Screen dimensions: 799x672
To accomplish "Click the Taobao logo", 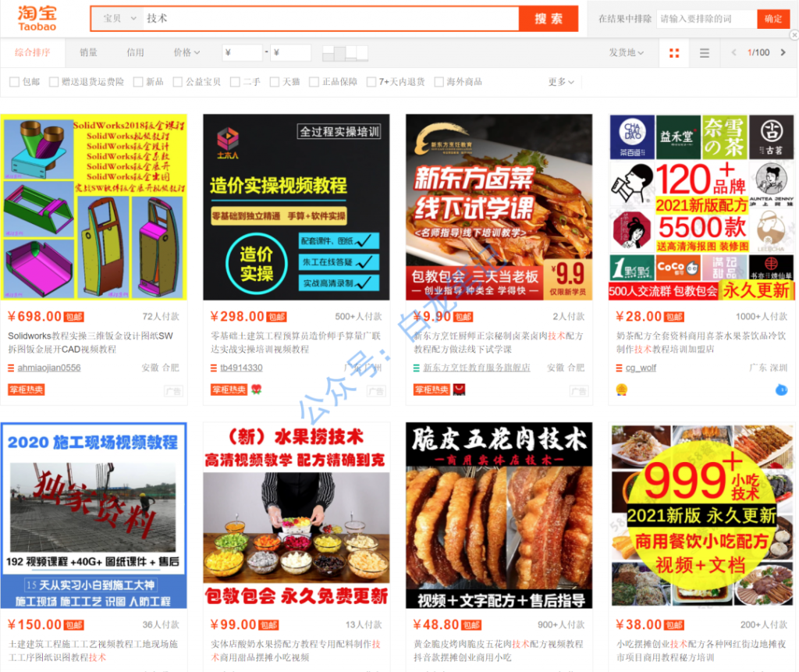I will point(37,19).
